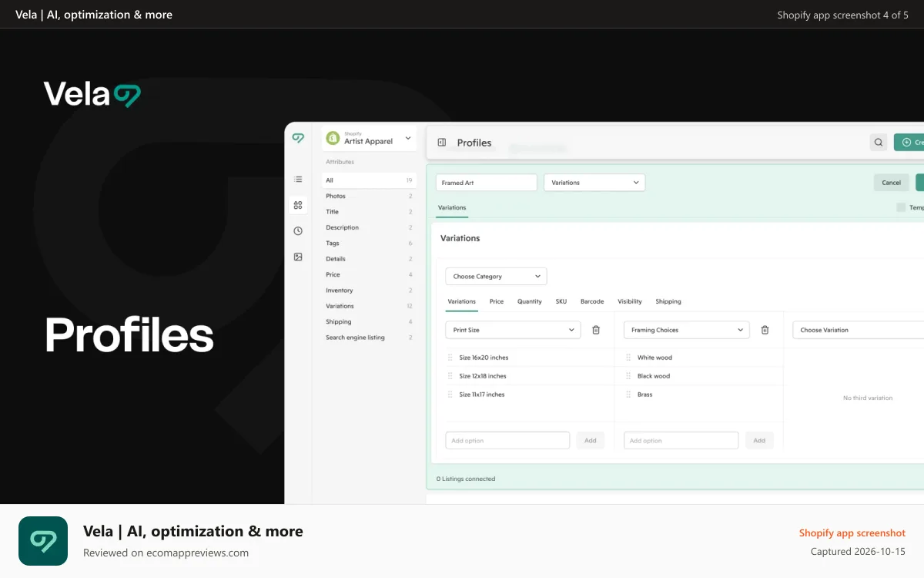Click the large Vela logo on left banner
The image size is (924, 578).
[x=92, y=95]
